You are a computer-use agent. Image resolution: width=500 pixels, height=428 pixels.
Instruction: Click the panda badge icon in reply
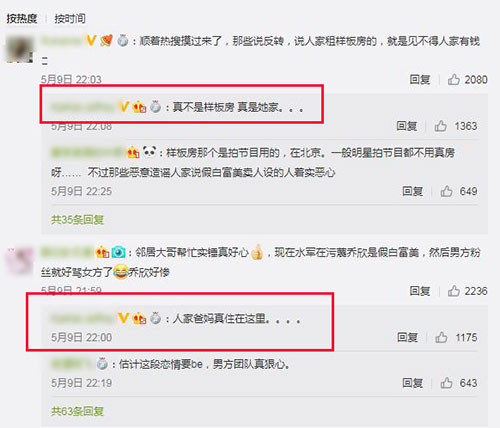[x=149, y=152]
